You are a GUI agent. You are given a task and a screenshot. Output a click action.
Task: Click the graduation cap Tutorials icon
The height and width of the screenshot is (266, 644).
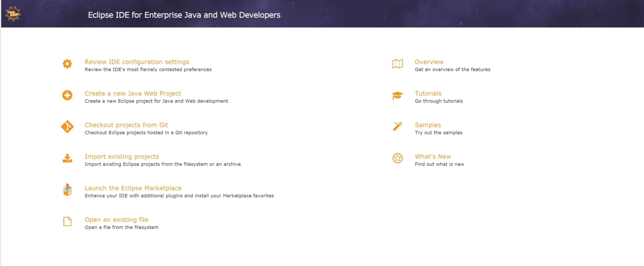coord(398,96)
